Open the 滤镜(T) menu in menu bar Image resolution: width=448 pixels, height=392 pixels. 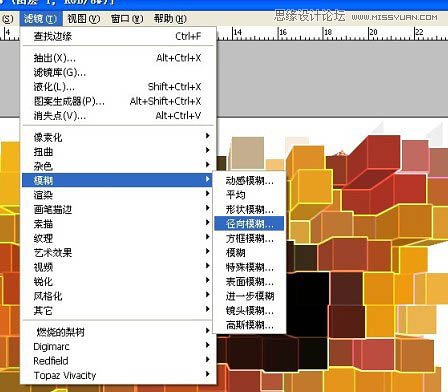[41, 19]
